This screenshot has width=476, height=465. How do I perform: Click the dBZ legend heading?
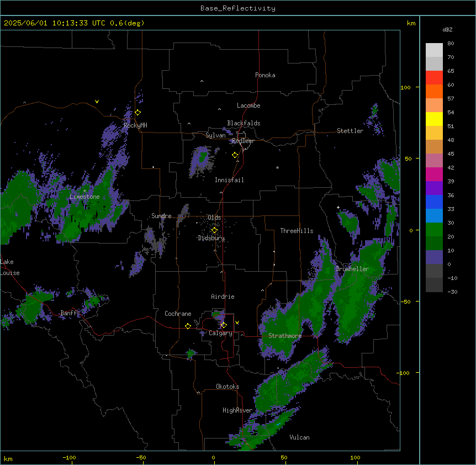coord(447,29)
